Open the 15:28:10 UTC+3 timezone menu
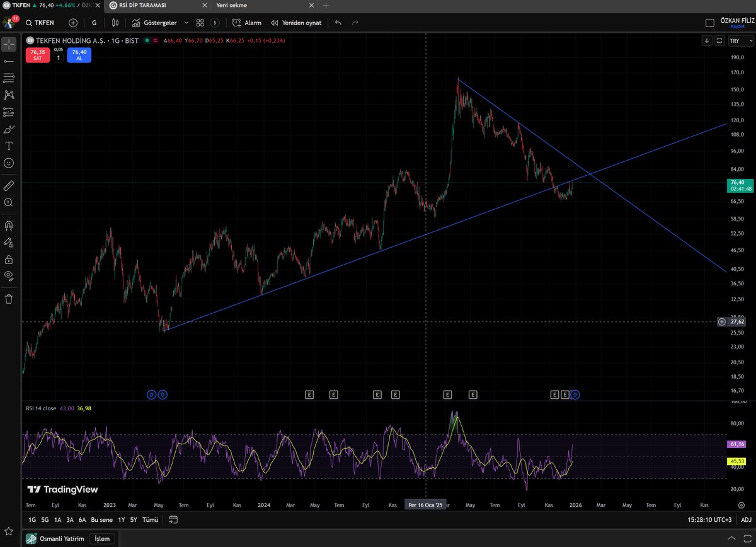Screen dimensions: 756x547 tap(708, 520)
